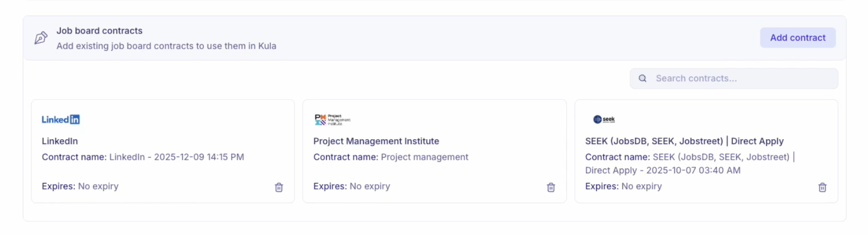The height and width of the screenshot is (235, 868).
Task: Click the LinkedIn card's Expires: No expiry text
Action: tap(80, 186)
